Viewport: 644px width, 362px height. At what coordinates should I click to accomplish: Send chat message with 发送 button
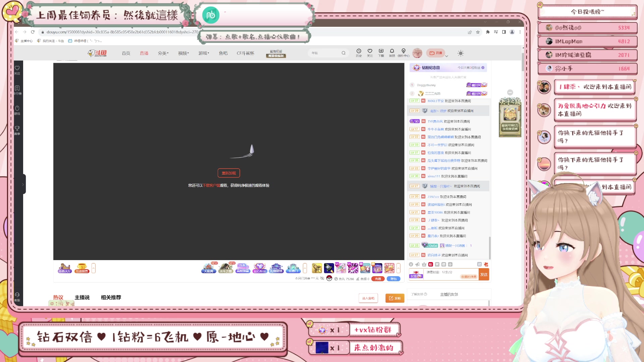(484, 275)
